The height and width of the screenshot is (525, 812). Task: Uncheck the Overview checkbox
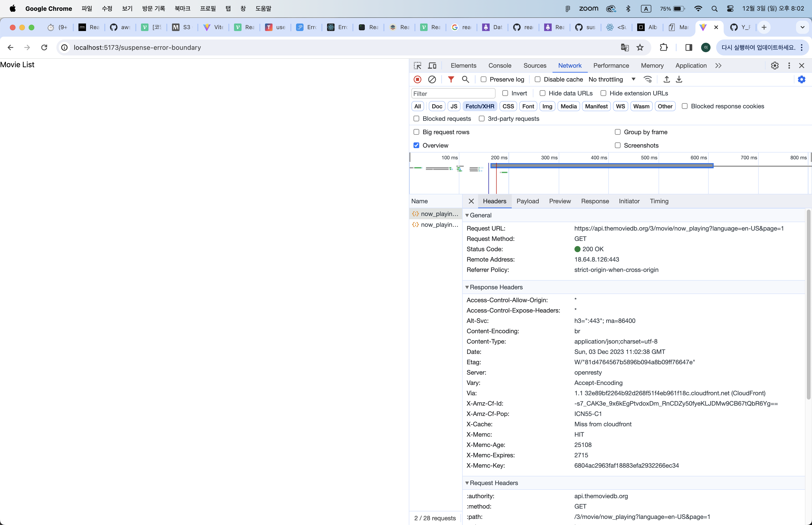coord(416,145)
